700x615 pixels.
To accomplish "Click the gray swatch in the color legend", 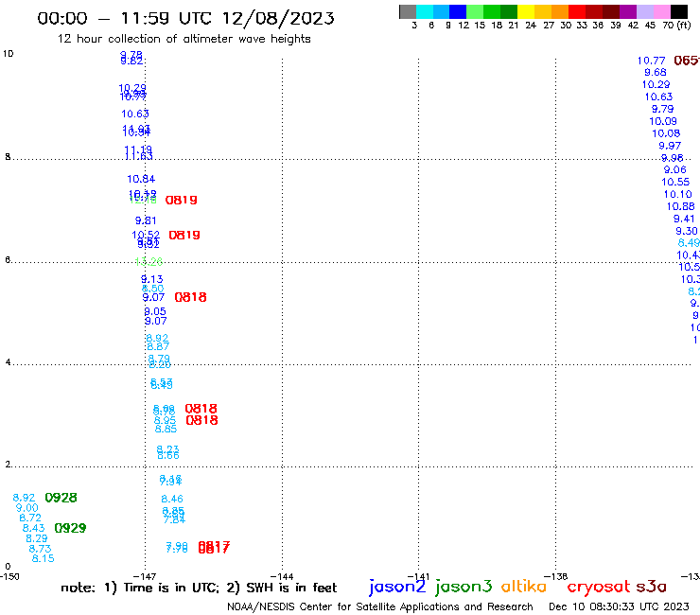I will click(408, 11).
